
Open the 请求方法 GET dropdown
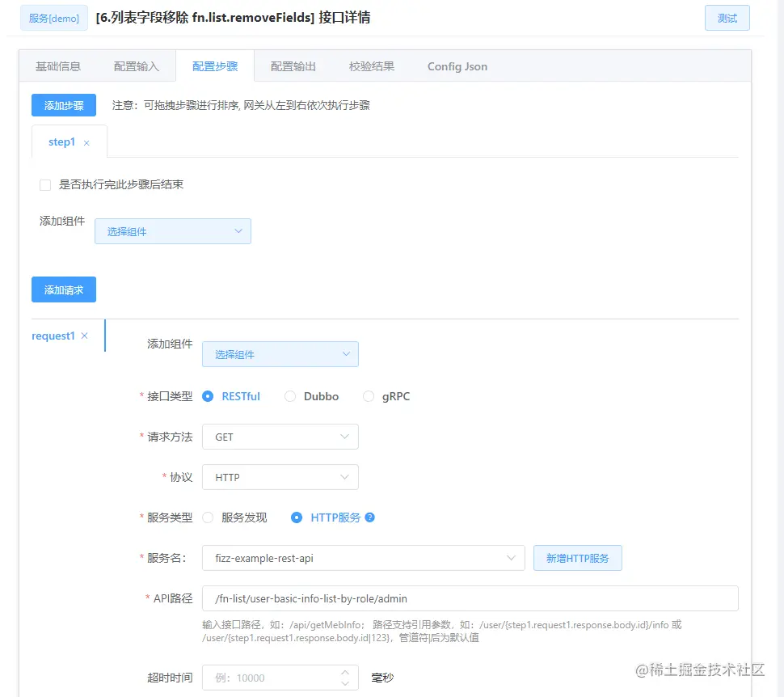[280, 436]
